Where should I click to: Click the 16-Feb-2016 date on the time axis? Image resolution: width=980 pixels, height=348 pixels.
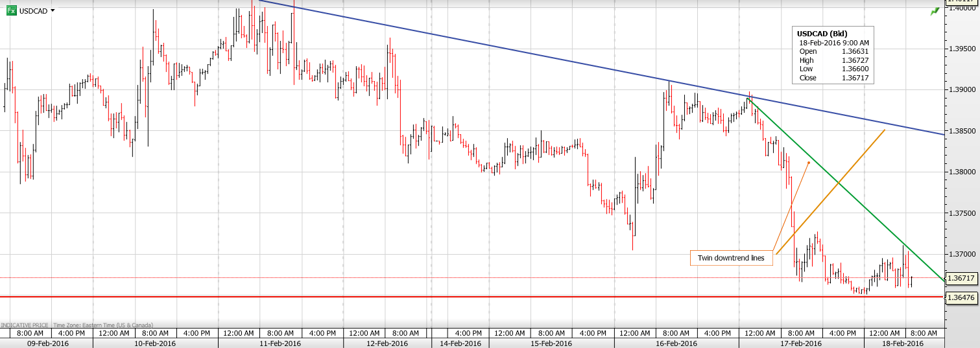[x=675, y=343]
